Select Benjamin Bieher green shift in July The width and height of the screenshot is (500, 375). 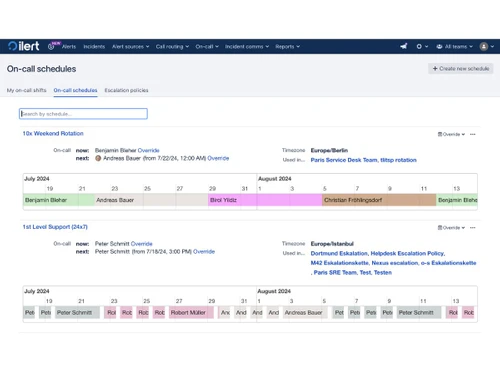(59, 200)
